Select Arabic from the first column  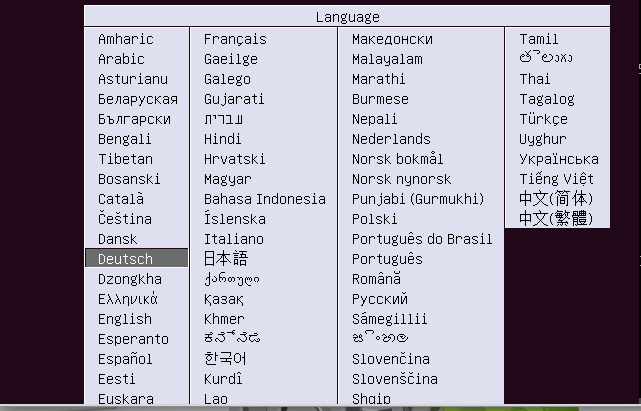pos(121,59)
